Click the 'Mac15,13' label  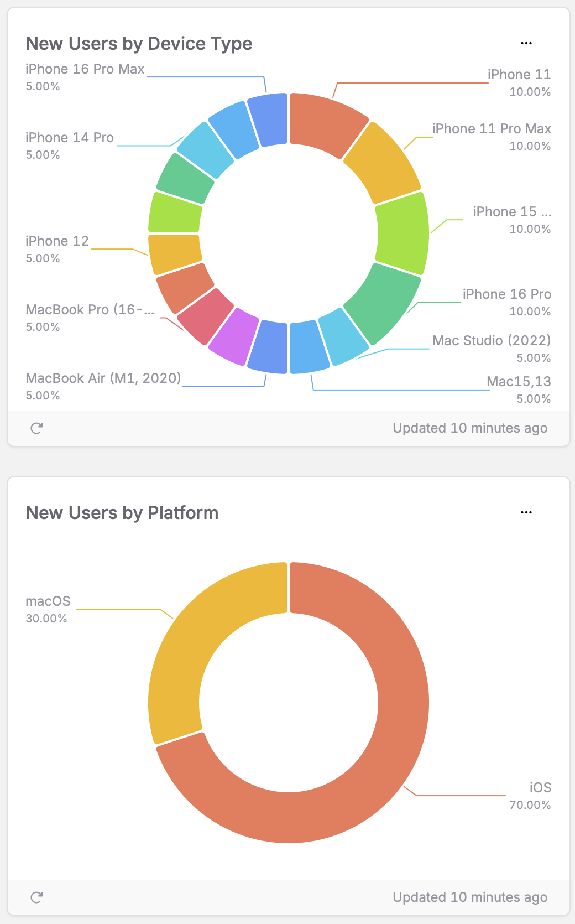519,382
